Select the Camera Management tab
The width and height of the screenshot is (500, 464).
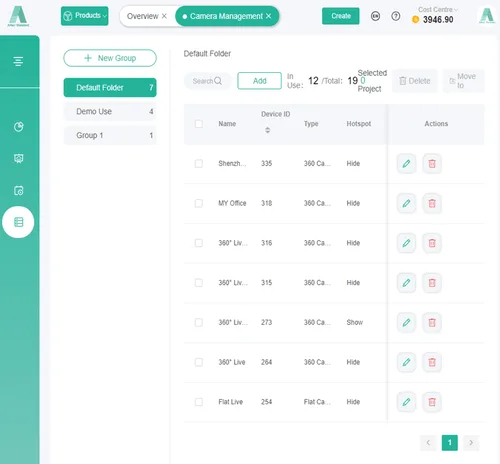(226, 16)
